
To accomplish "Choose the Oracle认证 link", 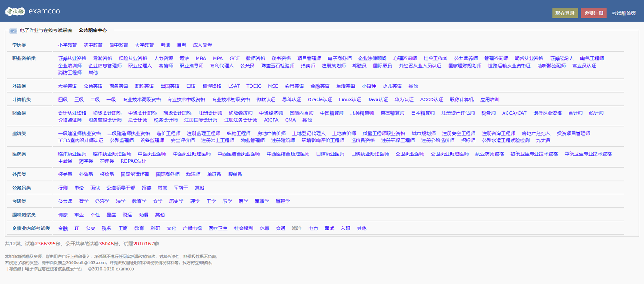I will coord(320,99).
